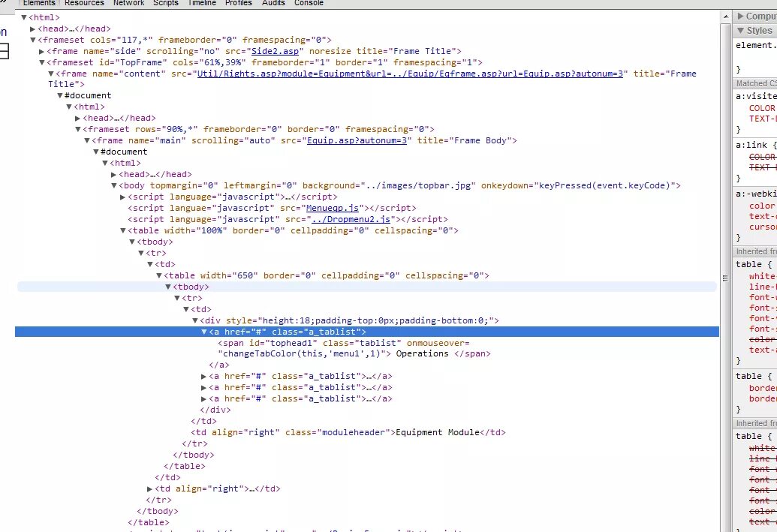The height and width of the screenshot is (532, 777).
Task: Collapse the frameset rows="90%,*" node
Action: click(78, 129)
